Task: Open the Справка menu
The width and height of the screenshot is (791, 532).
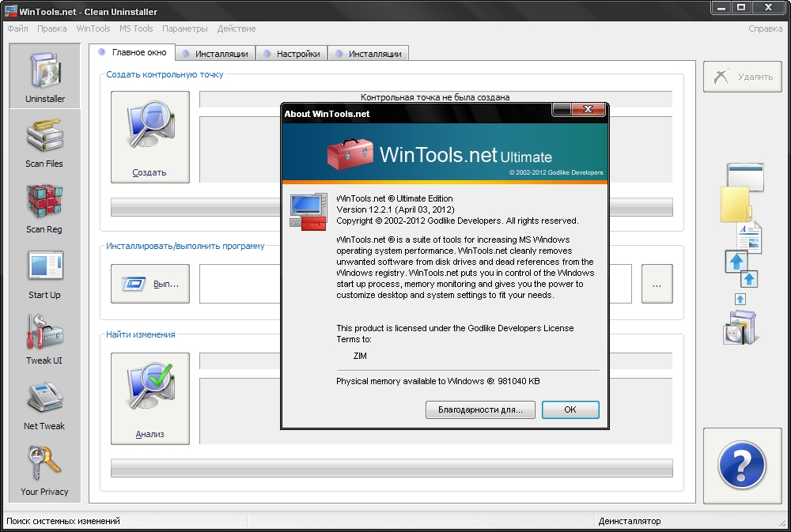Action: coord(765,28)
